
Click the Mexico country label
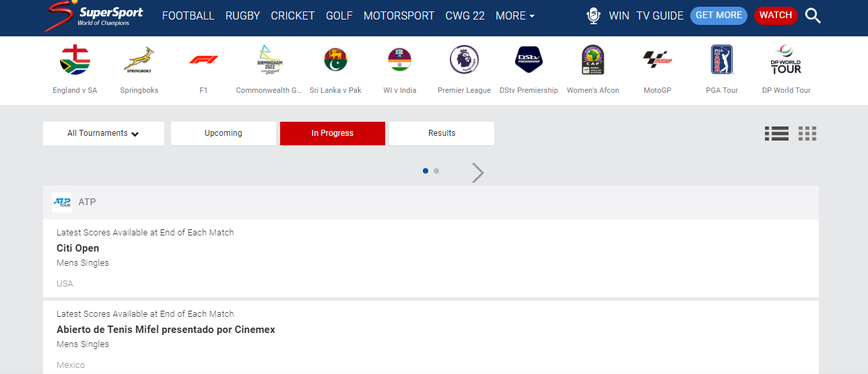71,365
